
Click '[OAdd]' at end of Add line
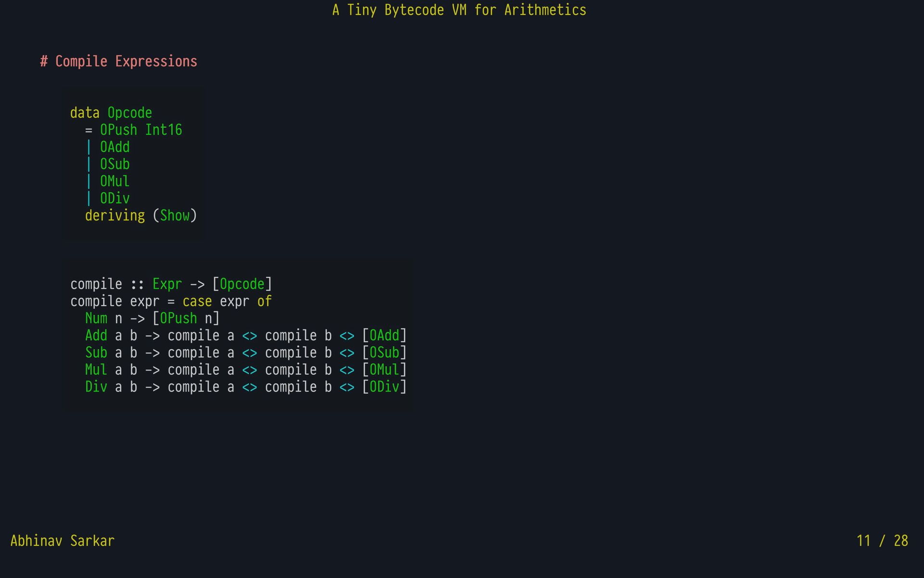385,336
